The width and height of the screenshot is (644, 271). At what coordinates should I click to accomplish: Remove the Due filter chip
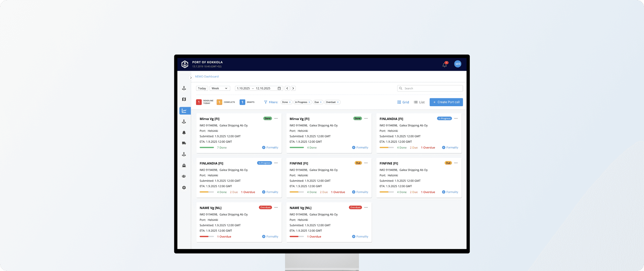pos(321,102)
